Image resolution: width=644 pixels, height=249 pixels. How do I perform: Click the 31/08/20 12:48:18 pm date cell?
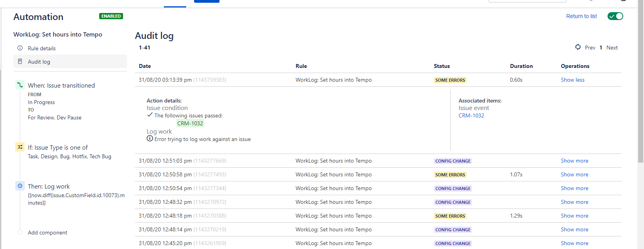pos(182,216)
